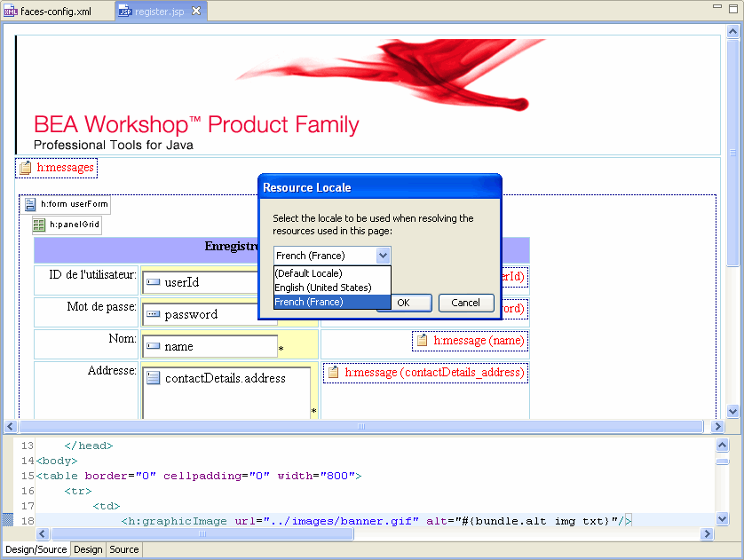Switch to the register.jsp tab

click(159, 12)
